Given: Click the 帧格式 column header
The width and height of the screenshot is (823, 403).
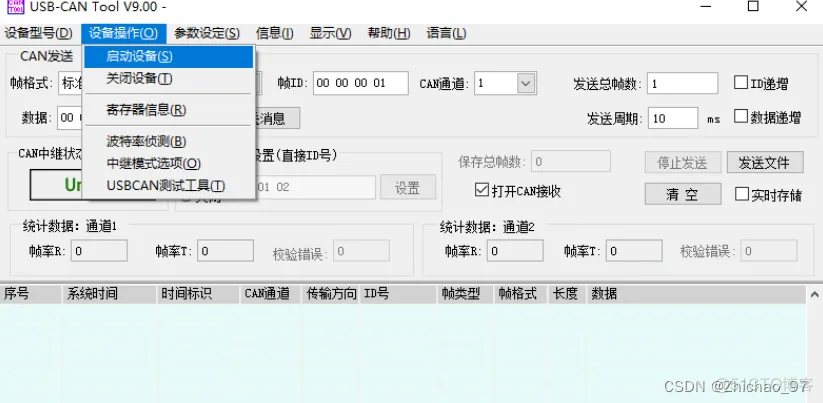Looking at the screenshot, I should 521,294.
